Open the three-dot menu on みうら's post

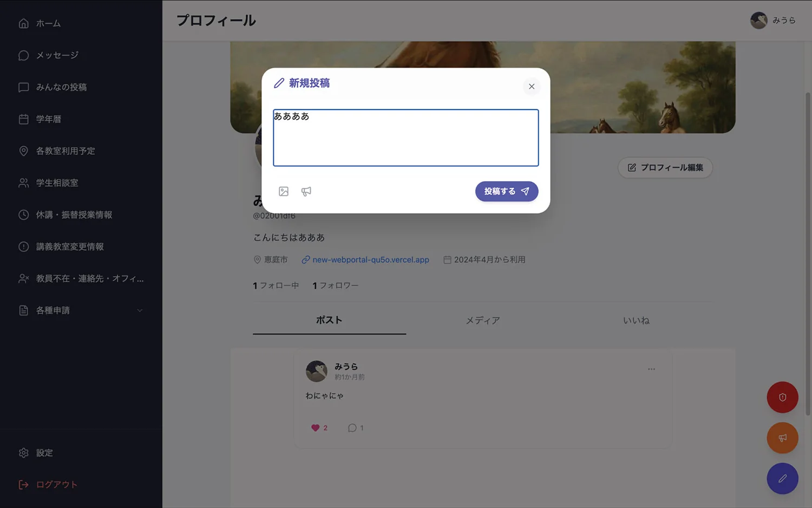pyautogui.click(x=651, y=369)
